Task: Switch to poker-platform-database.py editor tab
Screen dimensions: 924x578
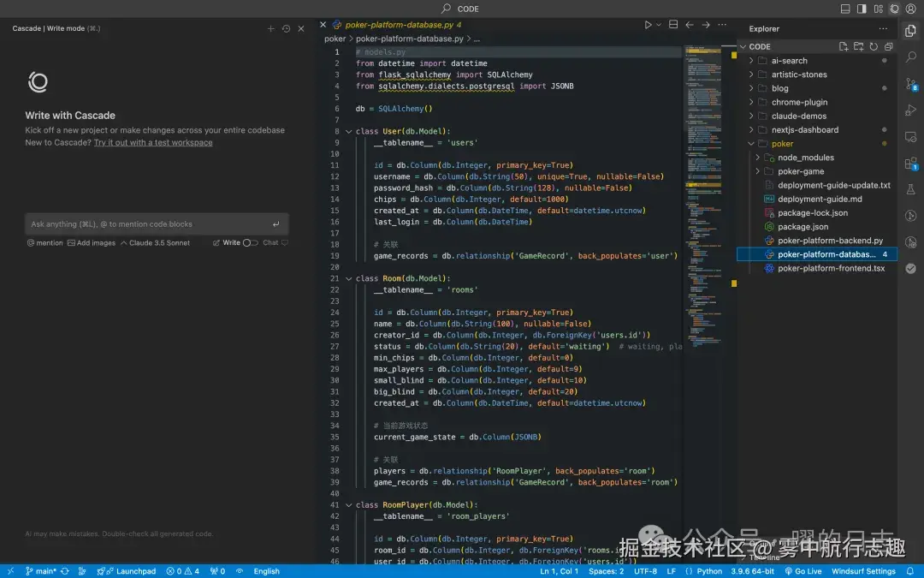Action: (399, 25)
